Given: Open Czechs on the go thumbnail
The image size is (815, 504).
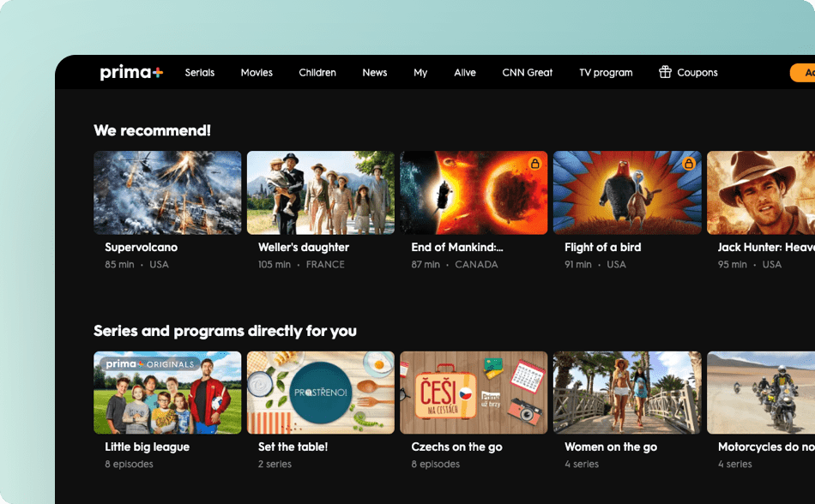Looking at the screenshot, I should (474, 393).
